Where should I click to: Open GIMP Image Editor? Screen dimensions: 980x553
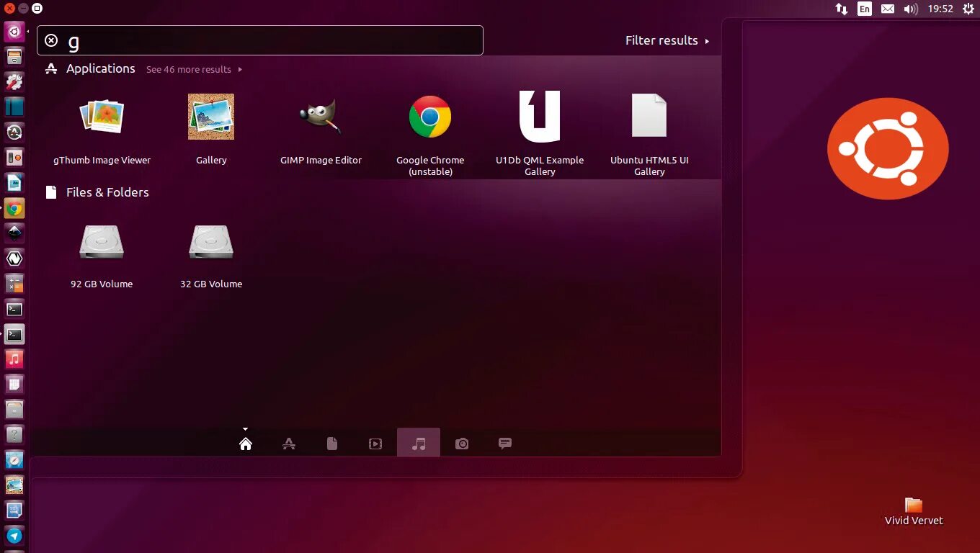[321, 130]
